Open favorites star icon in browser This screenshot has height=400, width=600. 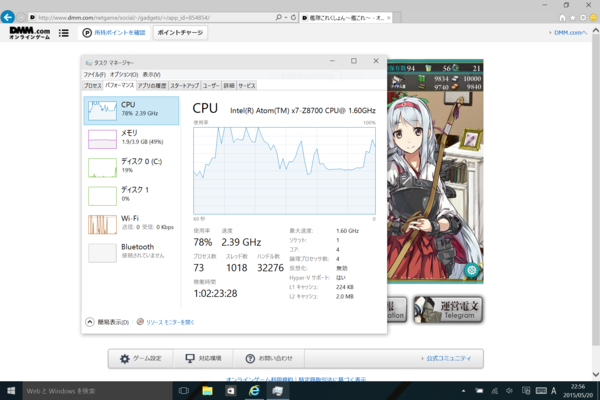(572, 18)
